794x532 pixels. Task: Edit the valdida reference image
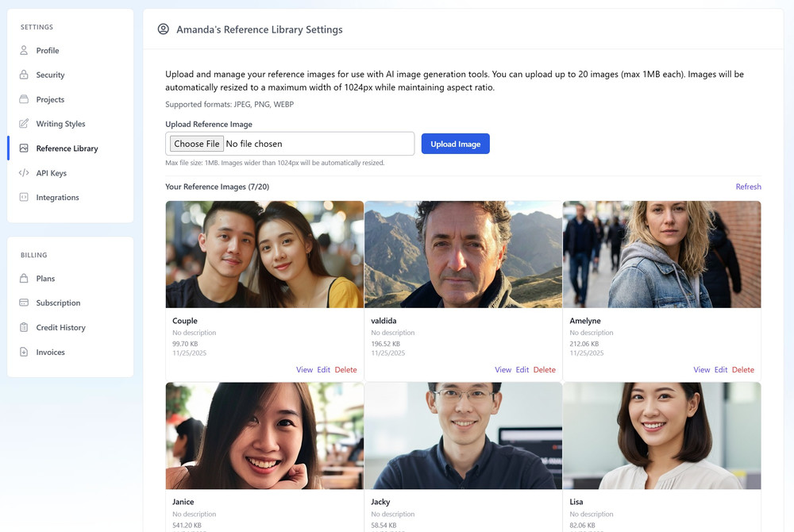(x=522, y=369)
